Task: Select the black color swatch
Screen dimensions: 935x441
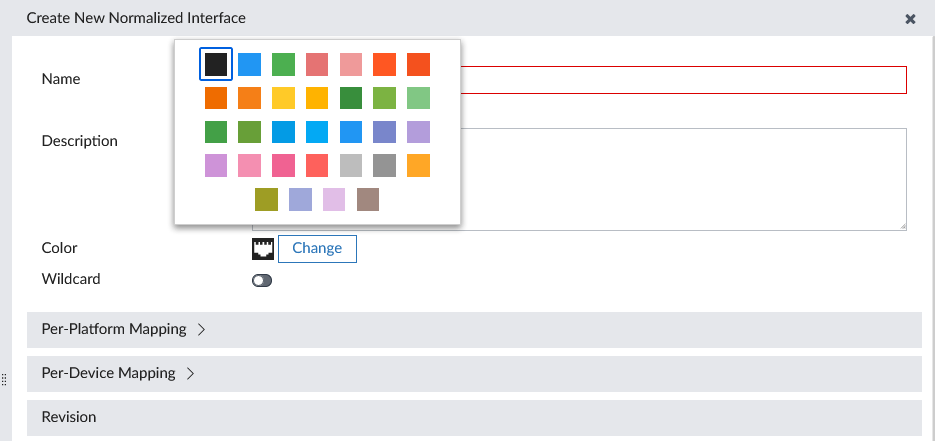Action: (x=216, y=64)
